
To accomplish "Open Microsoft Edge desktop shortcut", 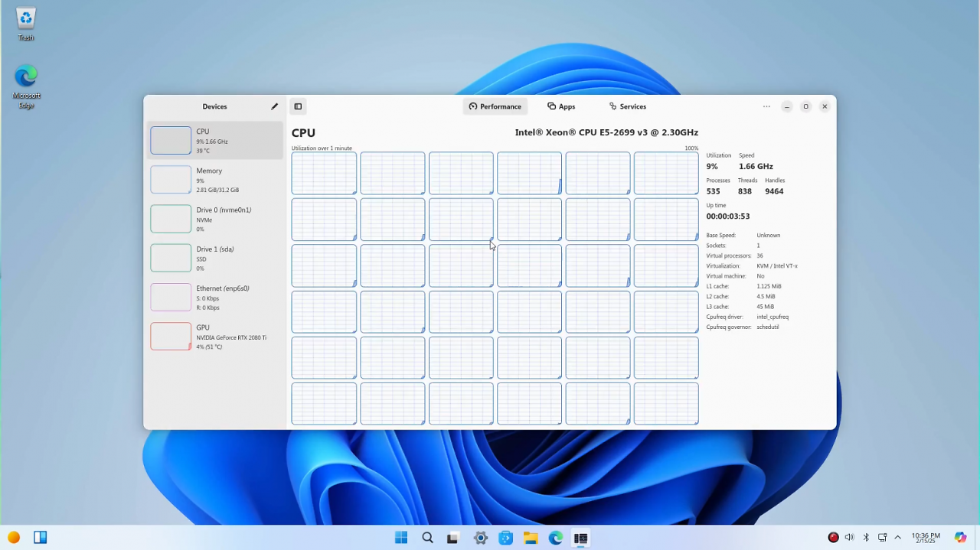I will pyautogui.click(x=26, y=86).
